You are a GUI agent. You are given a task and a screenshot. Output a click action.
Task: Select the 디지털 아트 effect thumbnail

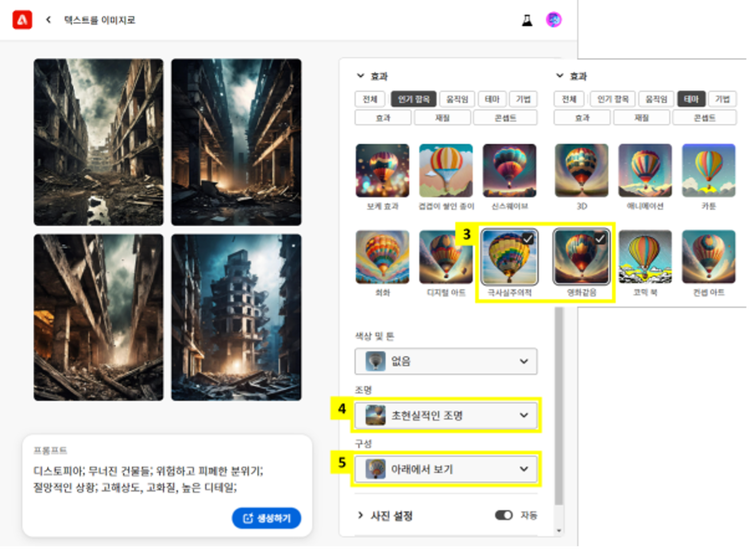[446, 257]
